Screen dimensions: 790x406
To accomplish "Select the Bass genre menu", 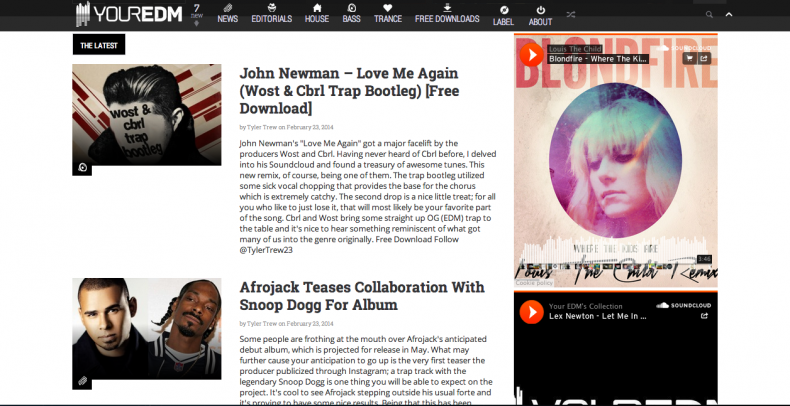I will tap(351, 14).
